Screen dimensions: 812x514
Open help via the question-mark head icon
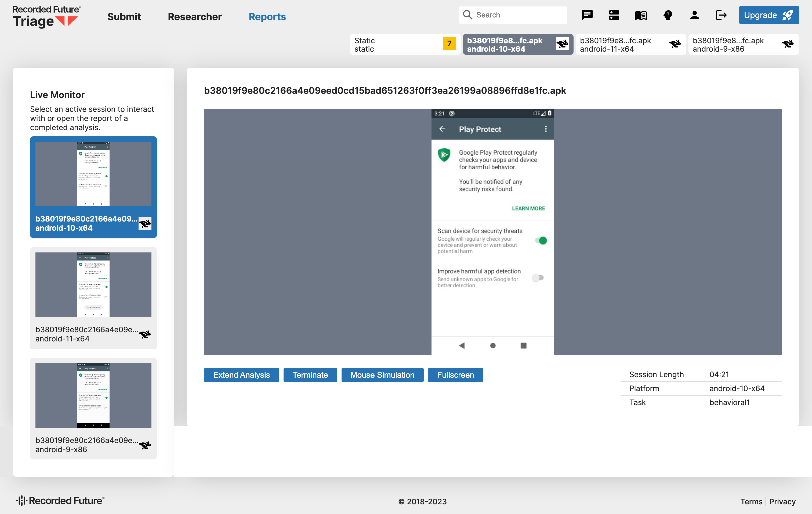point(668,15)
